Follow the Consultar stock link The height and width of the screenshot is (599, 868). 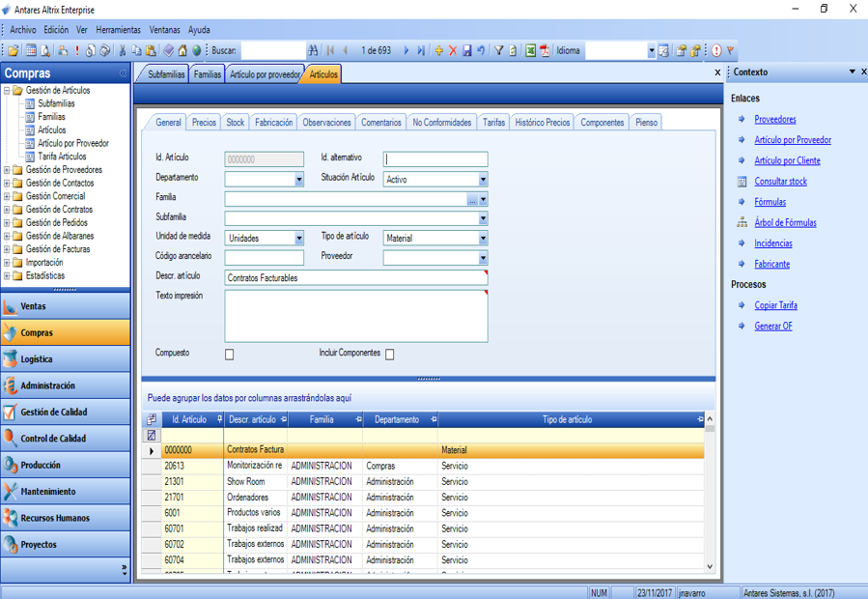[780, 182]
